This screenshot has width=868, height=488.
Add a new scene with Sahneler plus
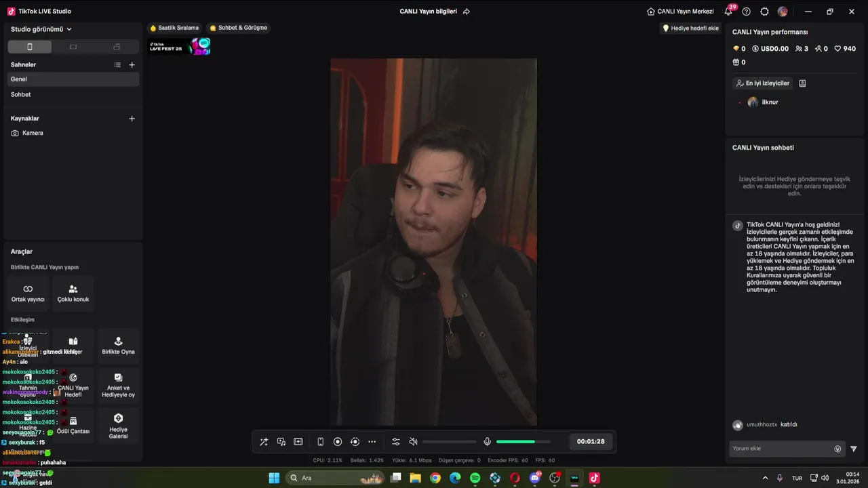coord(132,64)
